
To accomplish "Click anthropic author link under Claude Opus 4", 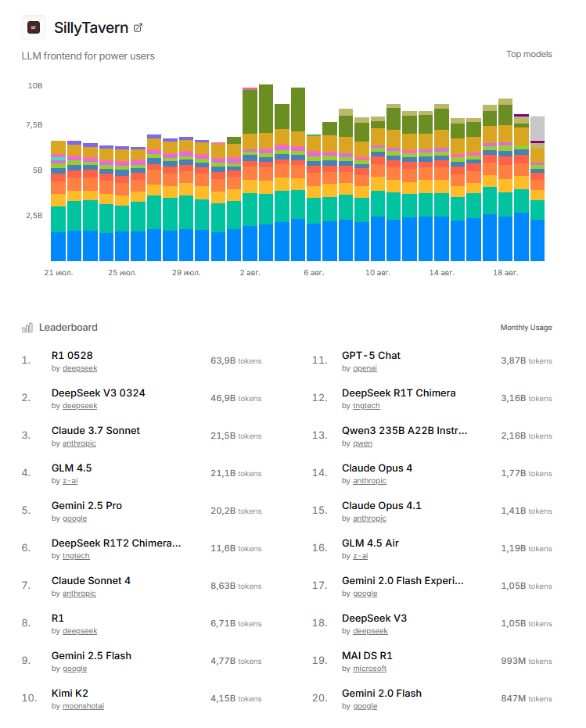I will coord(370,481).
